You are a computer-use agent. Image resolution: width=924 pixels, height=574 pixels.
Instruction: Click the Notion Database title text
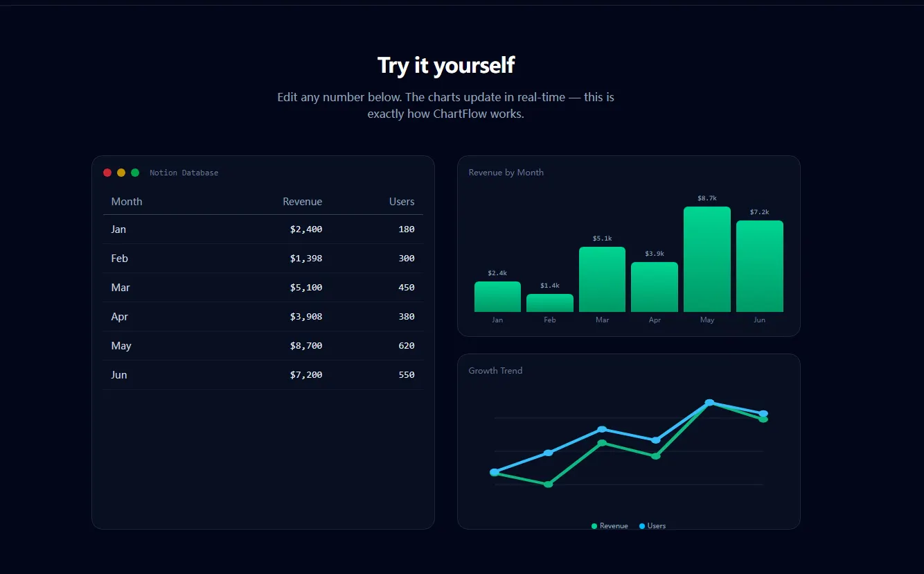coord(184,173)
